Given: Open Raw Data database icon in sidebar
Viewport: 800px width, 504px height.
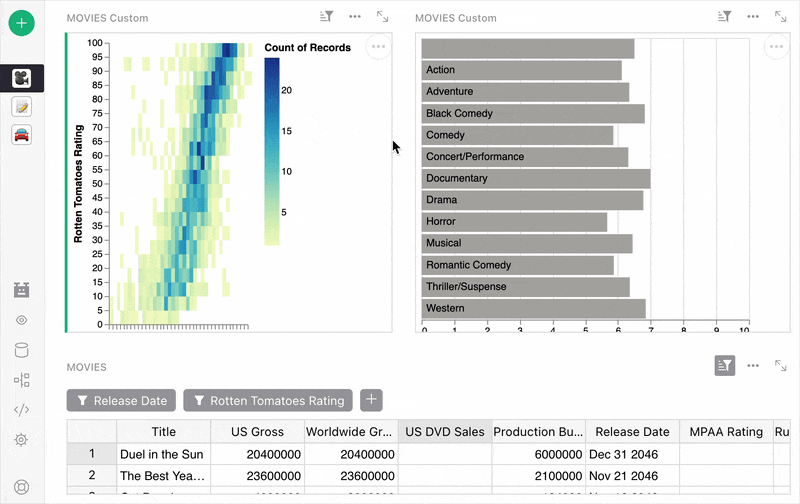Looking at the screenshot, I should tap(21, 350).
